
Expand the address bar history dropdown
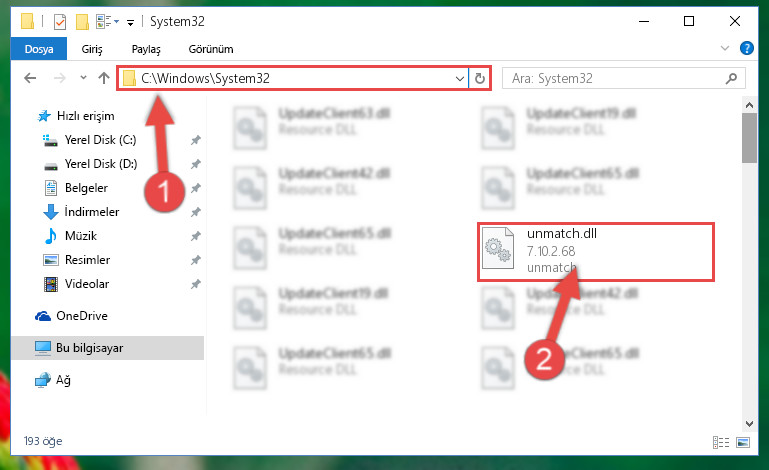tap(460, 78)
